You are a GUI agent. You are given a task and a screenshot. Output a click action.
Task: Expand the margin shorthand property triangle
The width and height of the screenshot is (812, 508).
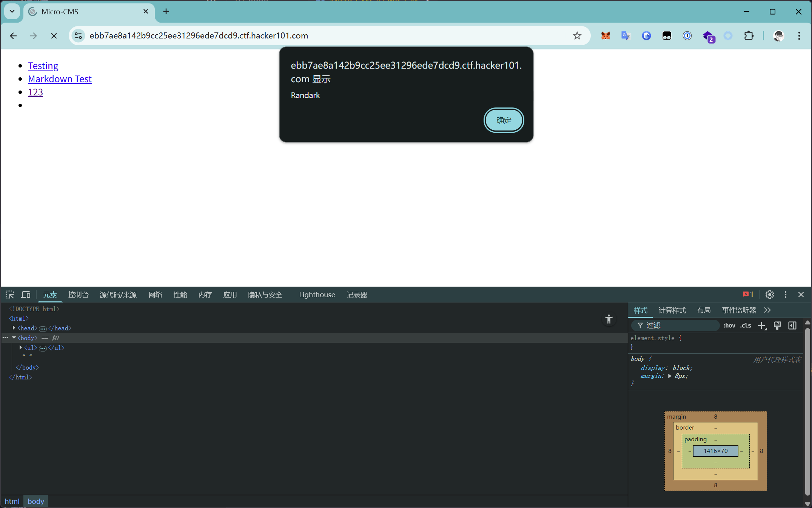point(670,376)
